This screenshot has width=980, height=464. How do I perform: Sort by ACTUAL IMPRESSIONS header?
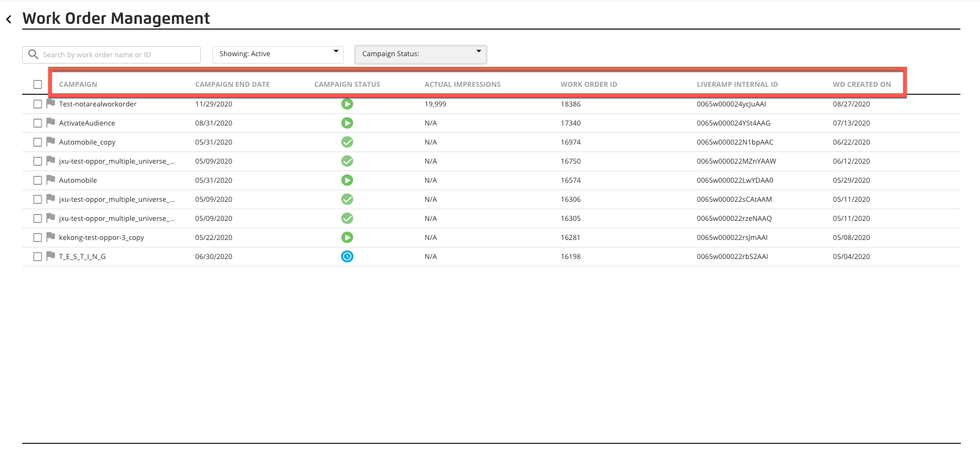(462, 84)
